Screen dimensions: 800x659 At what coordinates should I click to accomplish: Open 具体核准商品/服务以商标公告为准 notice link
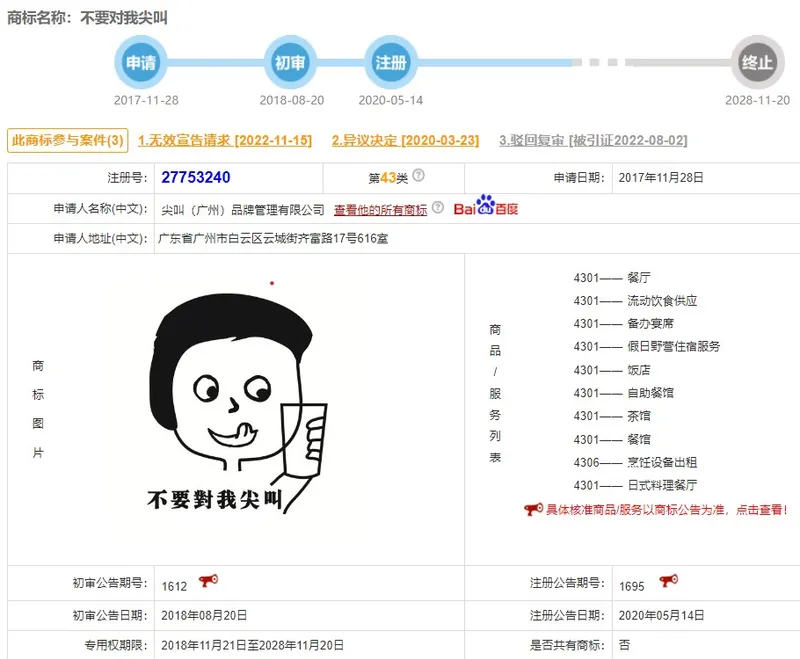tap(667, 510)
